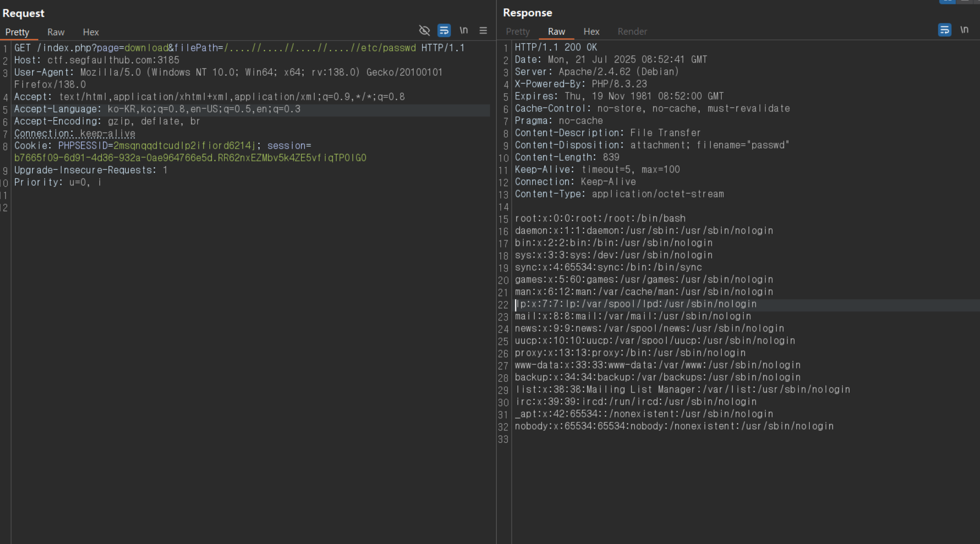Click the Upgrade-Insecure-Requests: 1 header line
The width and height of the screenshot is (980, 544).
click(x=91, y=170)
